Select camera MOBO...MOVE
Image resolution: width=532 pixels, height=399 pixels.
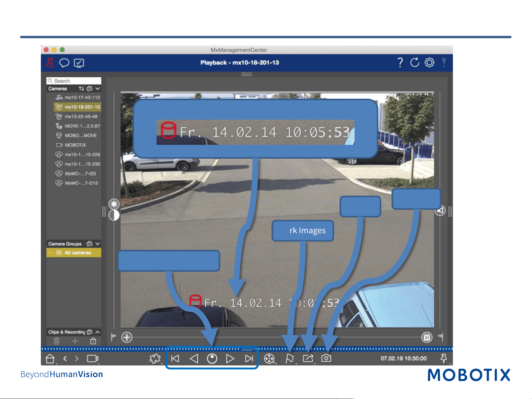coord(77,136)
